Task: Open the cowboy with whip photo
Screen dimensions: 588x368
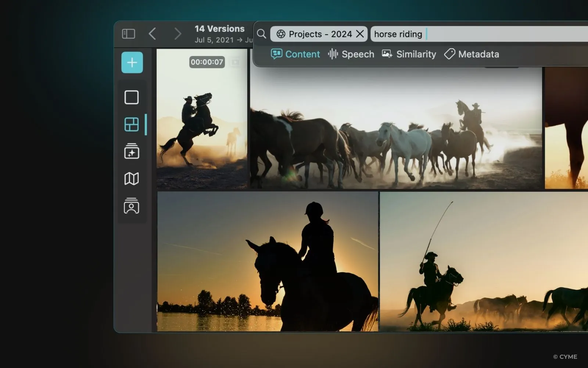Action: click(x=484, y=261)
